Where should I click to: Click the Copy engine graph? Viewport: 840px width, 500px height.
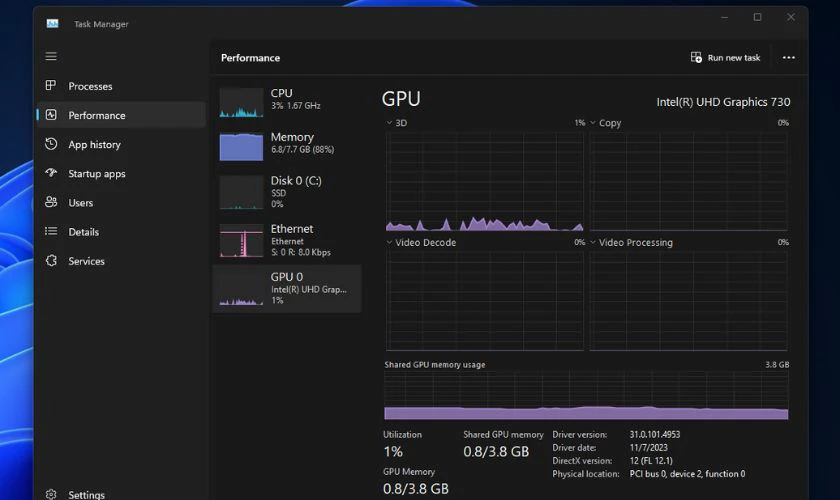pyautogui.click(x=688, y=182)
